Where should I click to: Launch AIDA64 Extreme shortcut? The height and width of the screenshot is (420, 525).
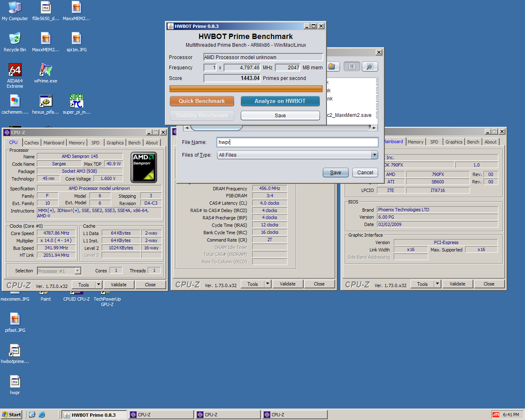point(15,76)
